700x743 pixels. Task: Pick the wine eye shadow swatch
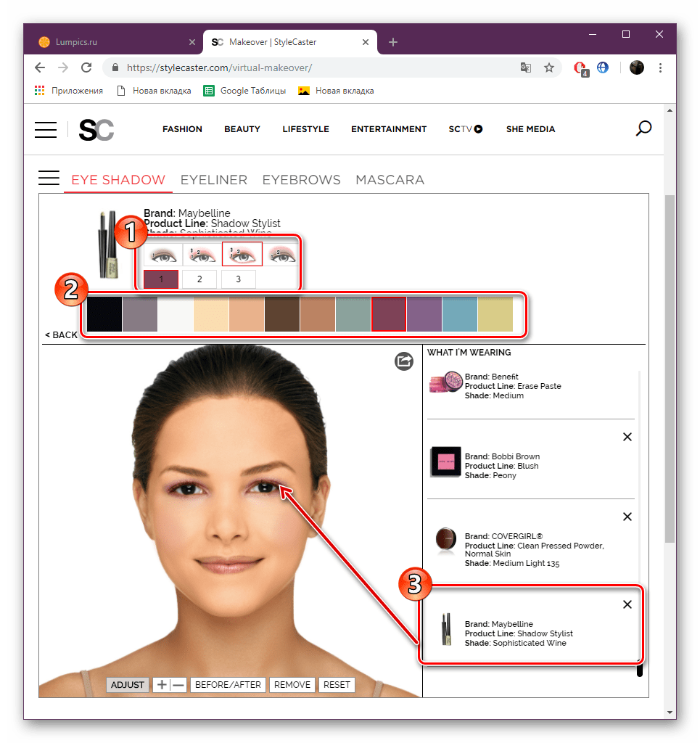coord(389,314)
